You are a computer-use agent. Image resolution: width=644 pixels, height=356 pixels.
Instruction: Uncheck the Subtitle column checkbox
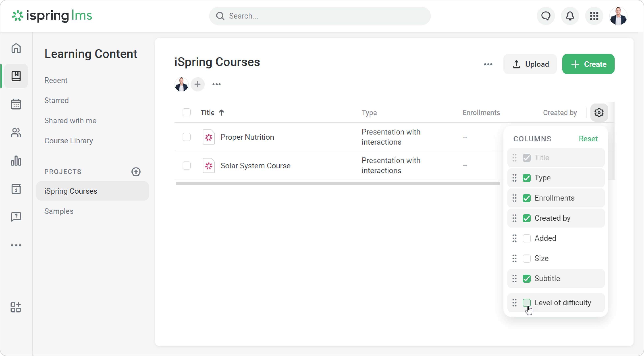pyautogui.click(x=527, y=278)
